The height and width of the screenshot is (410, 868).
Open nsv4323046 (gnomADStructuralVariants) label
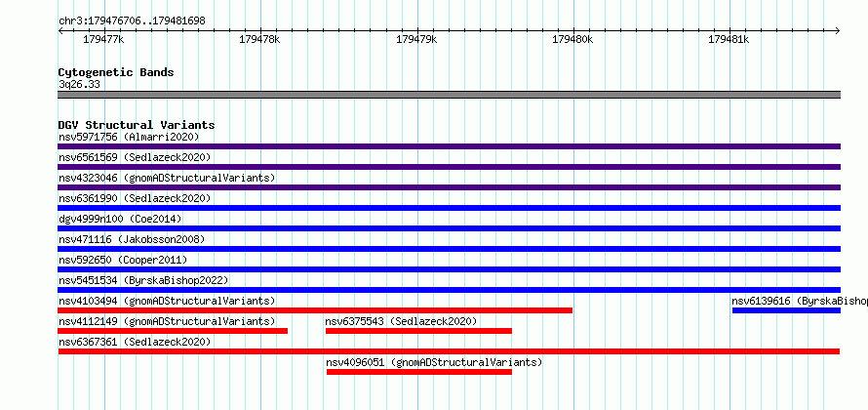[x=167, y=178]
